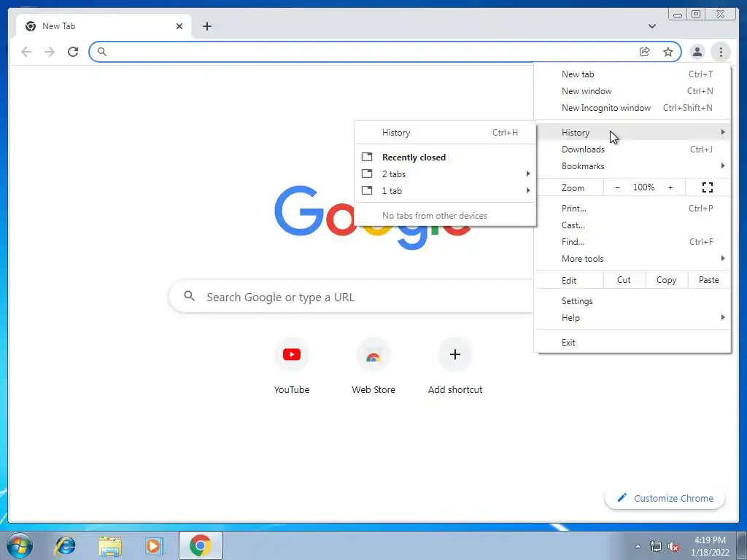747x560 pixels.
Task: Increase zoom with the plus button
Action: coord(670,187)
